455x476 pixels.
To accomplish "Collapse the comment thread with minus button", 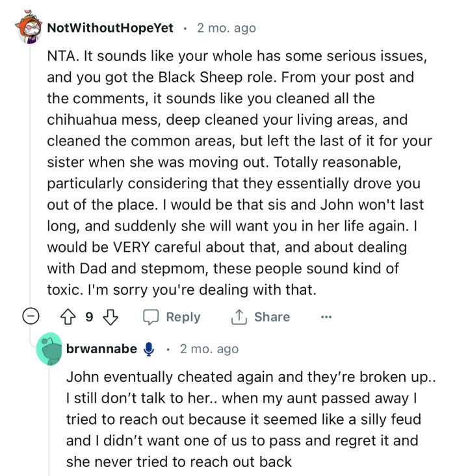I will click(x=29, y=317).
